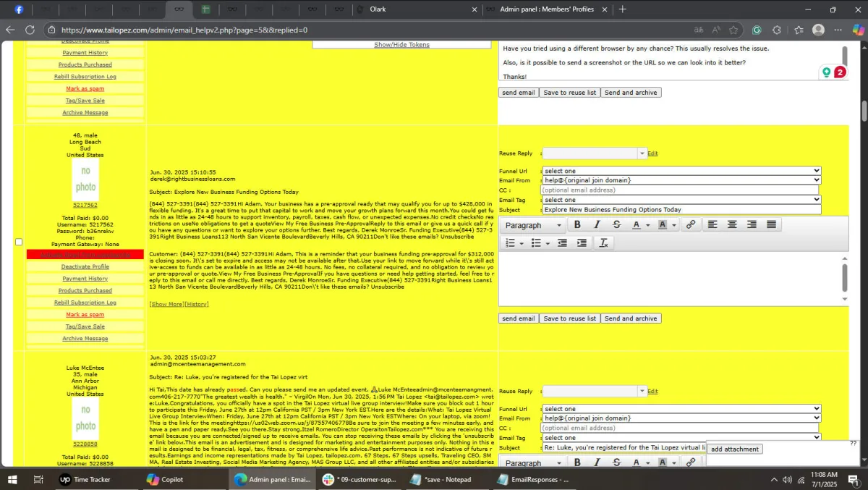Image resolution: width=868 pixels, height=490 pixels.
Task: Center text in the Explore New Business reply editor
Action: 732,225
